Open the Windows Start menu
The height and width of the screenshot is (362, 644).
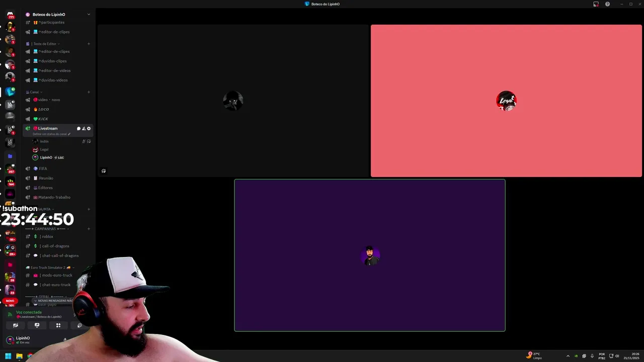click(8, 356)
